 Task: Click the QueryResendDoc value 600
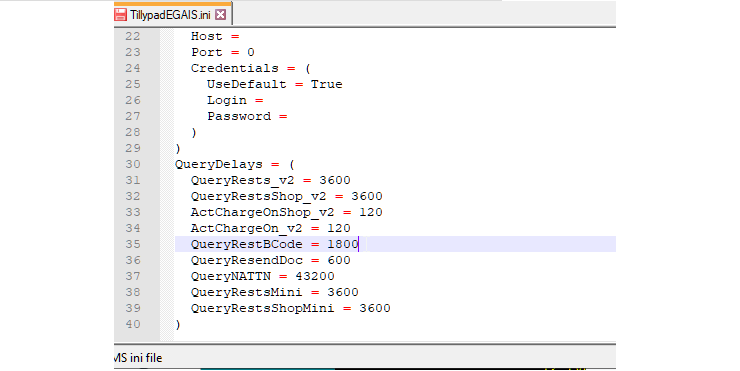(x=339, y=260)
